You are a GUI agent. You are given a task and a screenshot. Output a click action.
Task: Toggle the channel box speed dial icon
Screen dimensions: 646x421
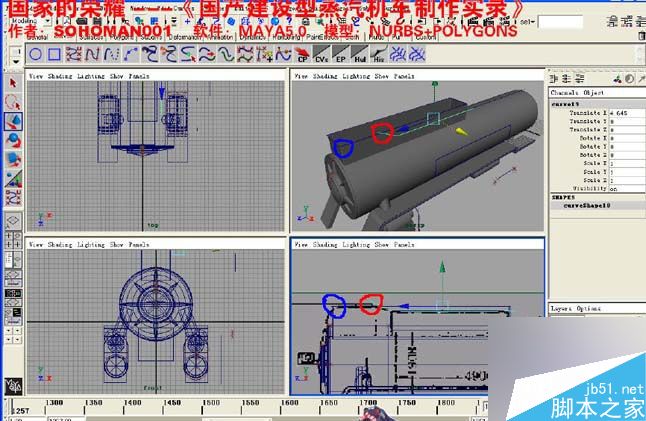[x=630, y=79]
